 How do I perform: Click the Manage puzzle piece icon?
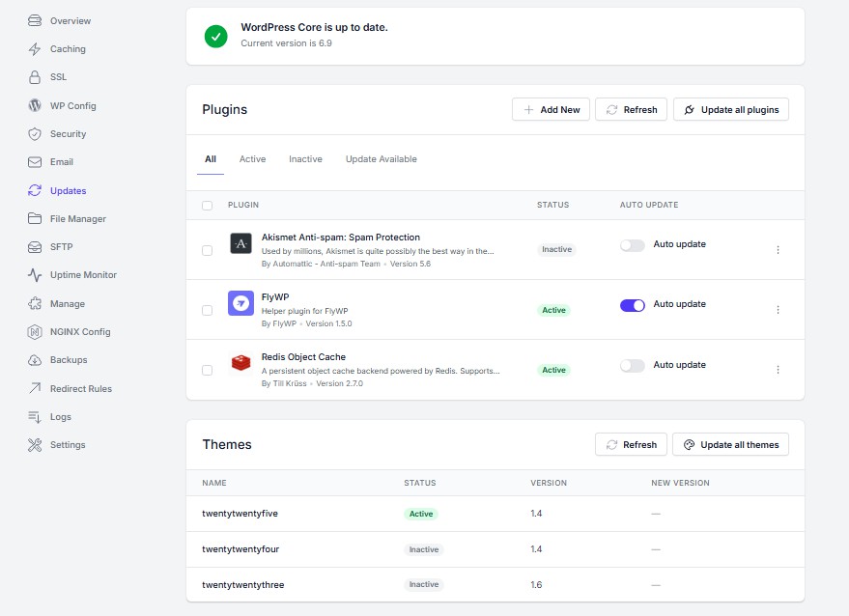click(35, 303)
